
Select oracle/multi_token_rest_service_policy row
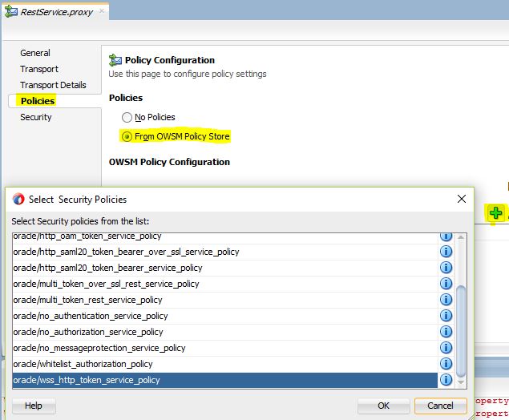pyautogui.click(x=225, y=300)
